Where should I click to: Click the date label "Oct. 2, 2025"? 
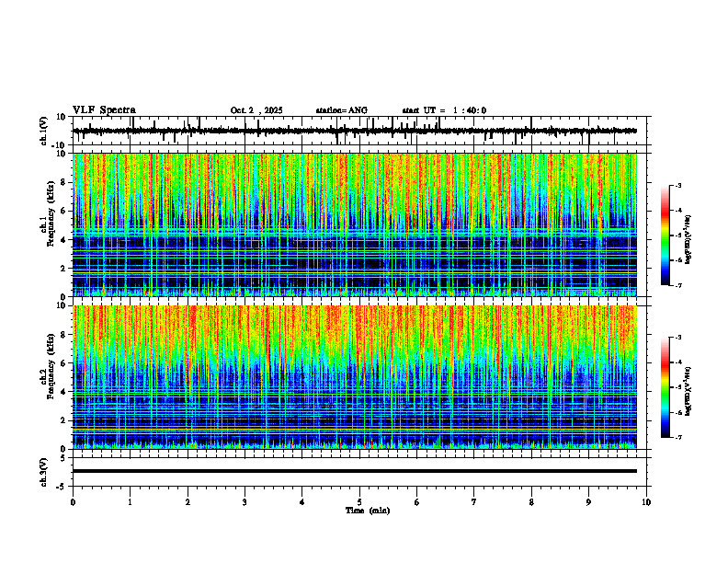click(256, 110)
